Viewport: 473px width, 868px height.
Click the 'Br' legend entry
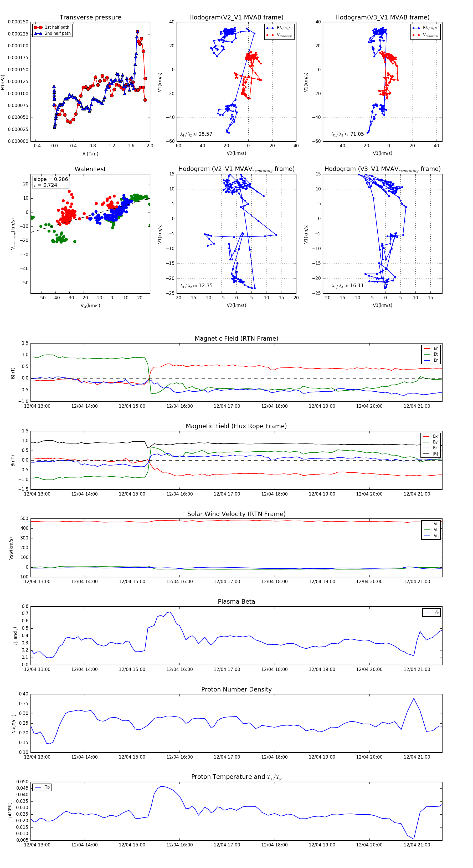[431, 349]
